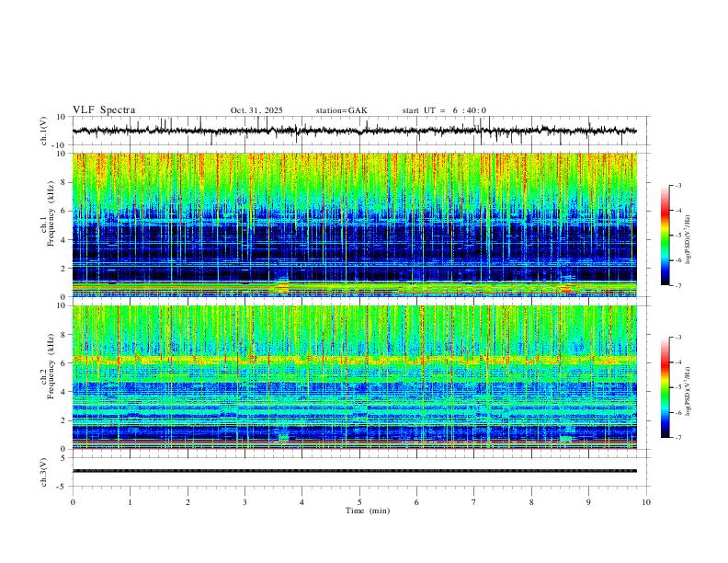This screenshot has width=728, height=563.
Task: Click the "-6" tick on the ch.2 colorbar
Action: (677, 412)
